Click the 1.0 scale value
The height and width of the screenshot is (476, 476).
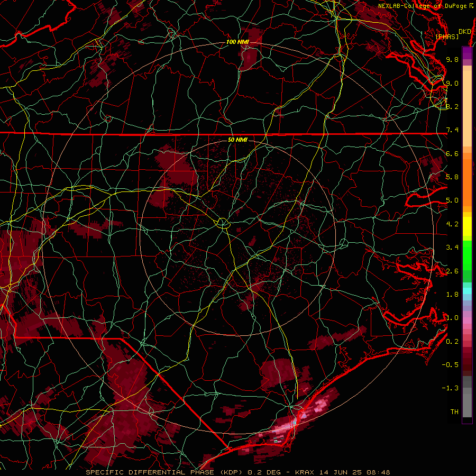(x=452, y=317)
